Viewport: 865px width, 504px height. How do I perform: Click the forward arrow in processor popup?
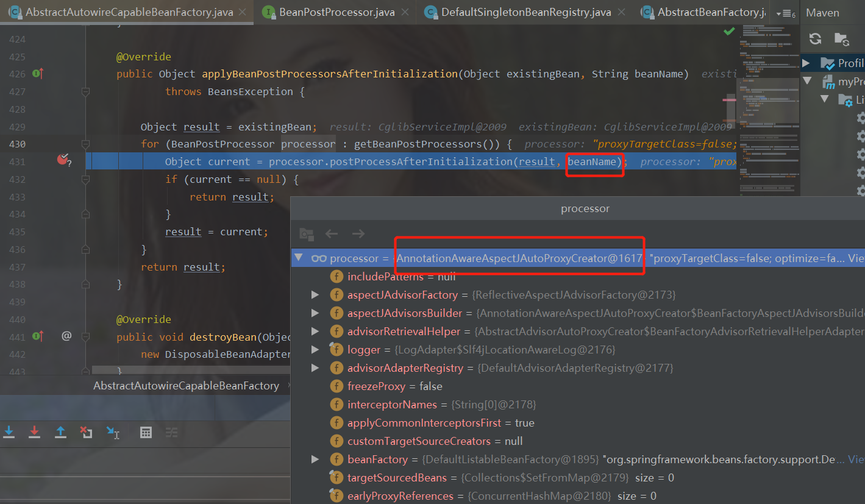coord(358,233)
